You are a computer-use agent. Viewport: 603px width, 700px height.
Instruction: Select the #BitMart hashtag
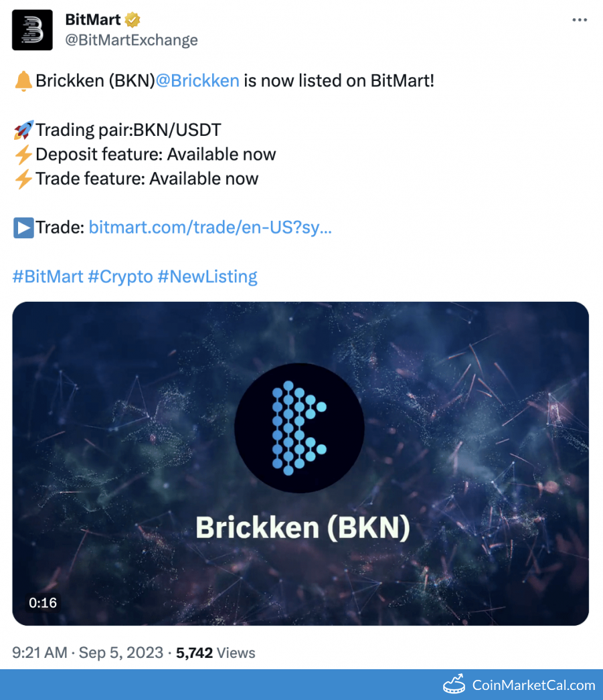coord(48,276)
